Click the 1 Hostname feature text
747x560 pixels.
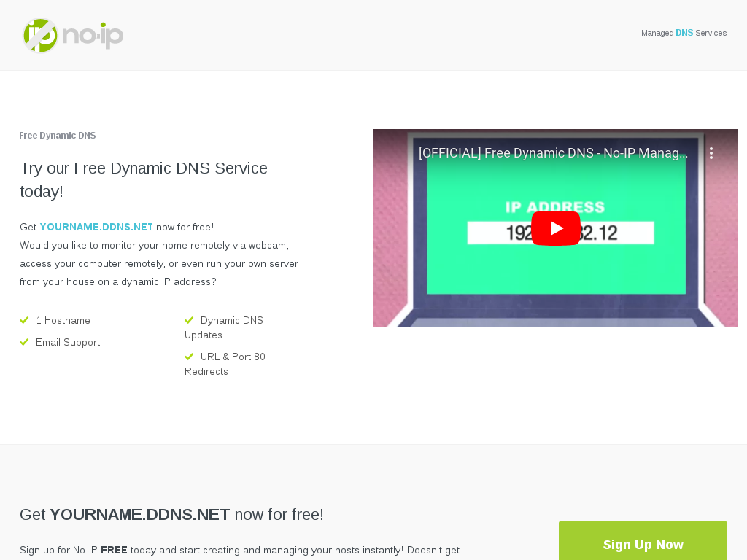pyautogui.click(x=63, y=321)
